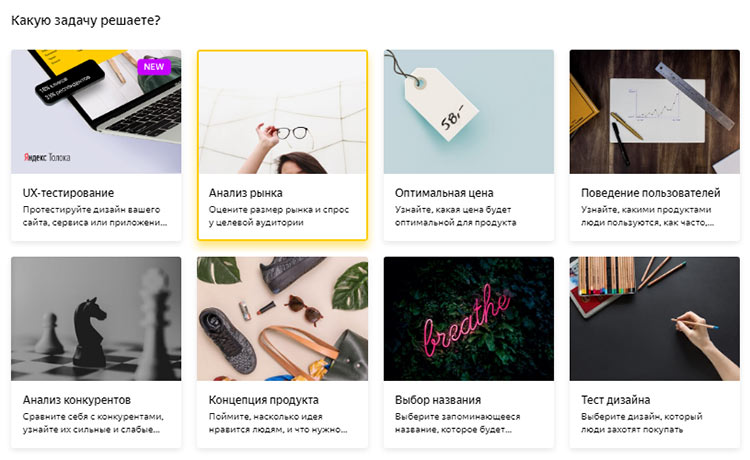Click the neon breathe sign image
The image size is (750, 460).
click(468, 318)
